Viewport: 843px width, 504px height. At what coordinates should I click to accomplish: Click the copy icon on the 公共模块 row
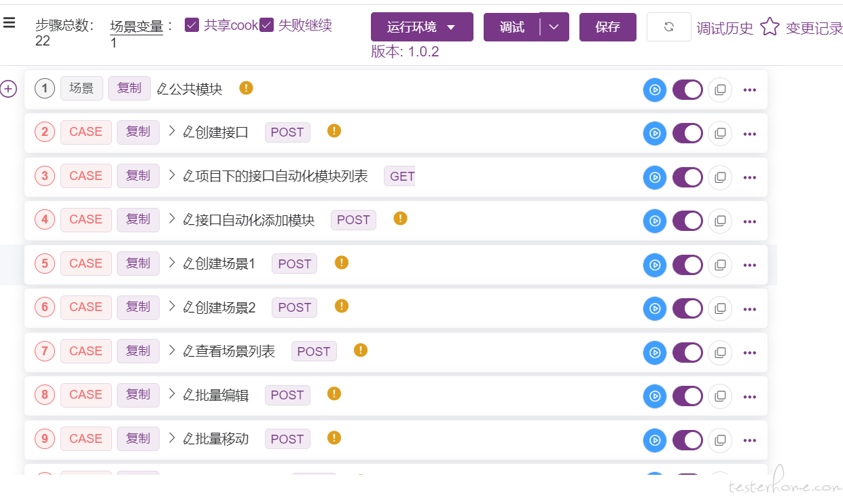coord(720,90)
